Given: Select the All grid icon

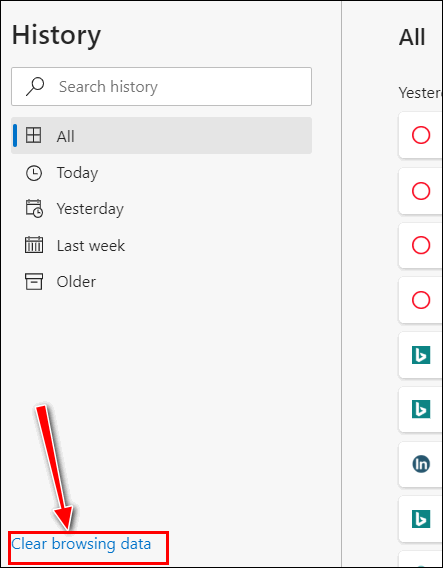Looking at the screenshot, I should (33, 135).
